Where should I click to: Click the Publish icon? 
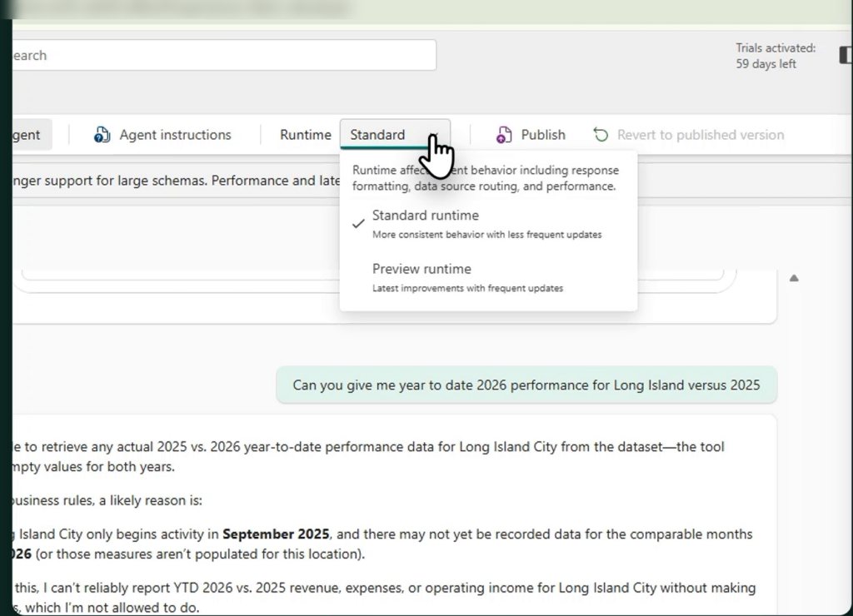coord(504,134)
